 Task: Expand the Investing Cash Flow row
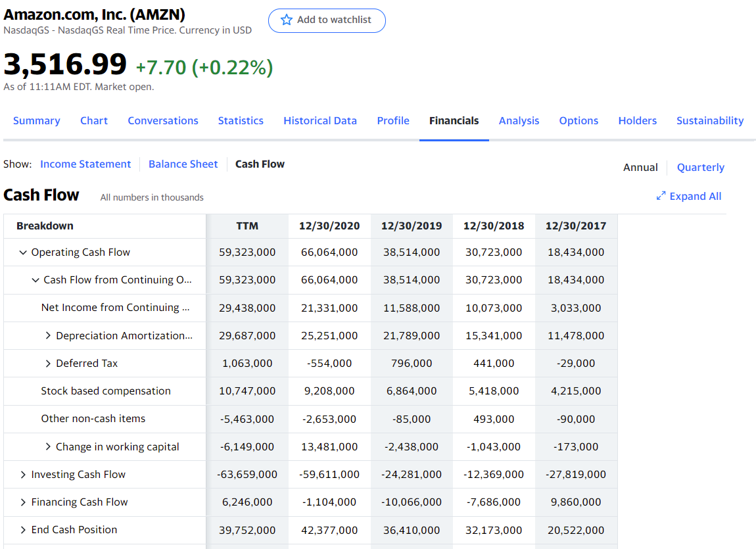click(x=22, y=475)
